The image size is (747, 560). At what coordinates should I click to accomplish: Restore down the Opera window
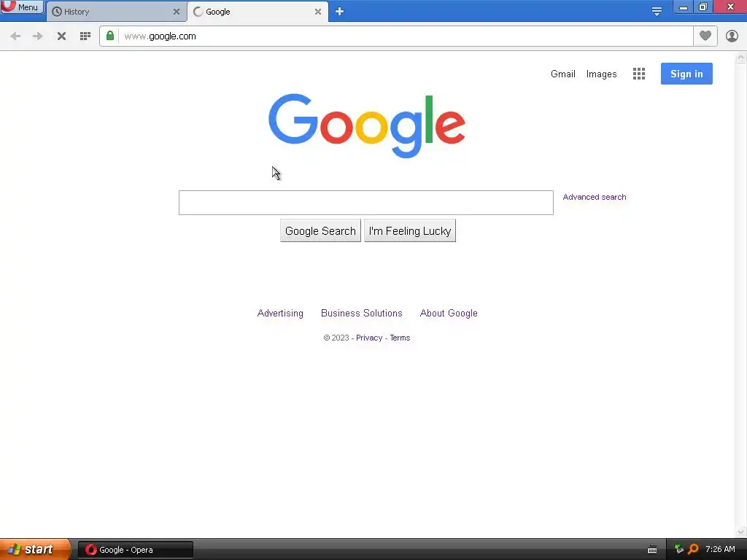[703, 7]
